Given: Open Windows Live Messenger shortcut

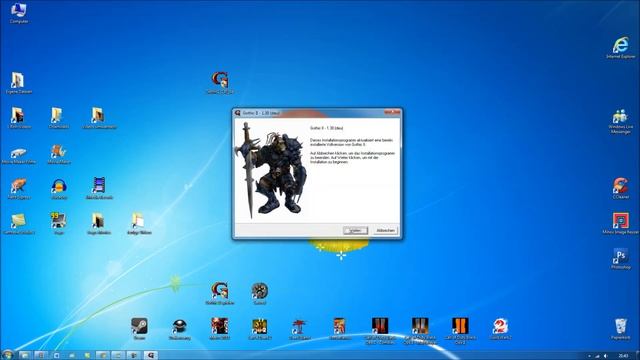Looking at the screenshot, I should point(620,121).
